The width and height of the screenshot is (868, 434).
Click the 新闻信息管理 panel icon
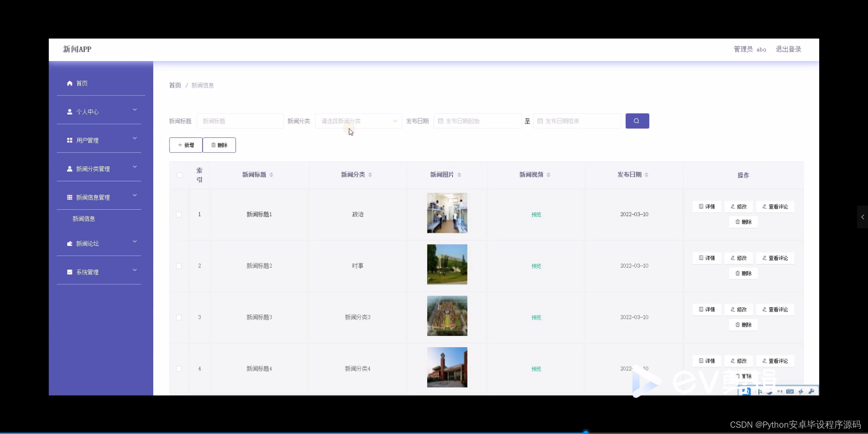[x=69, y=197]
